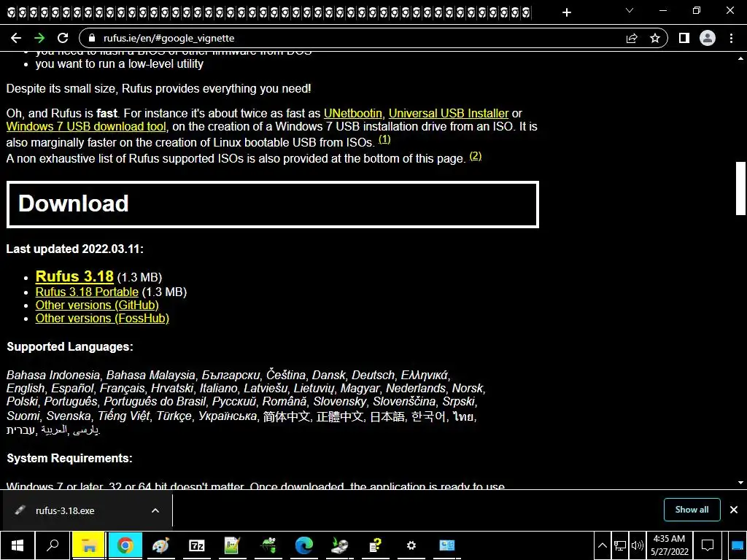Open network status tray icon

[620, 545]
